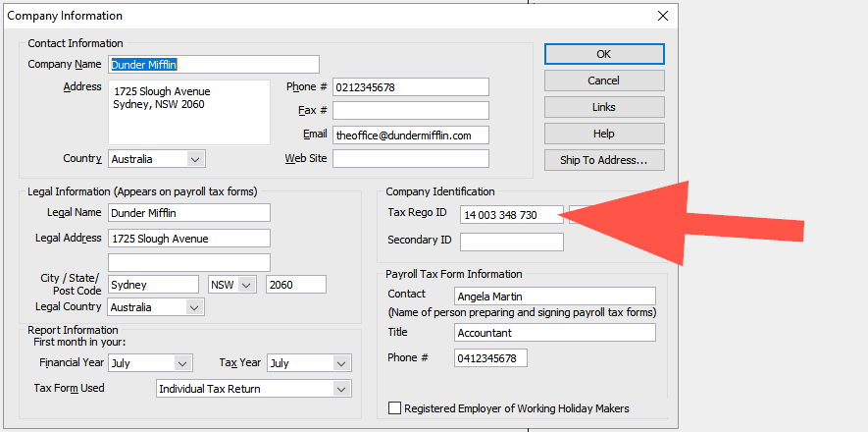Click the Tax Rego ID field
Viewport: 868px width, 432px height.
512,215
